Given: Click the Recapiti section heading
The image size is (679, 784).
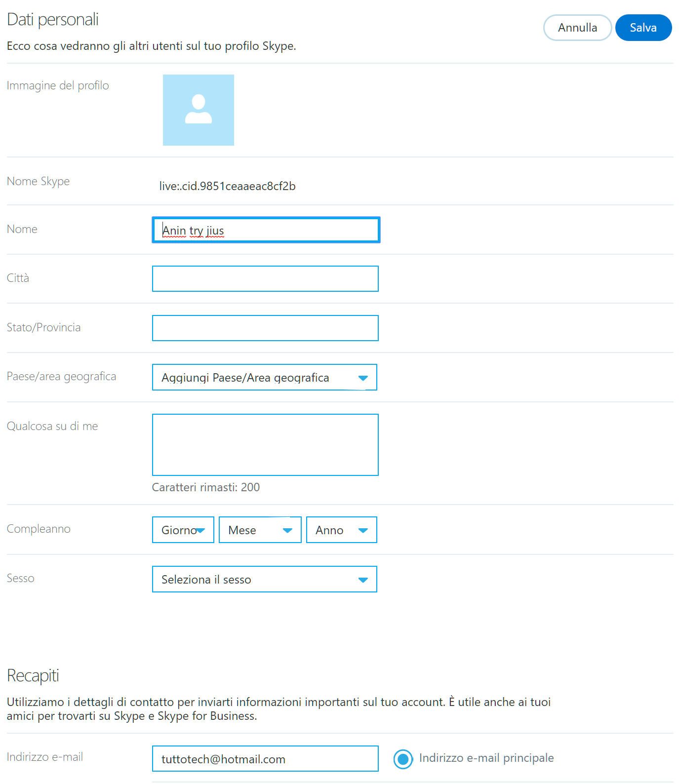Looking at the screenshot, I should (x=33, y=675).
